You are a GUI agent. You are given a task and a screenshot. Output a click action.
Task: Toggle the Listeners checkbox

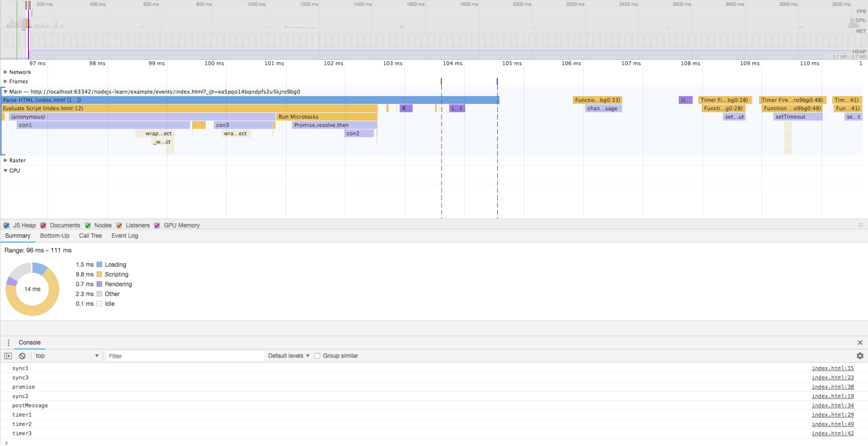119,225
